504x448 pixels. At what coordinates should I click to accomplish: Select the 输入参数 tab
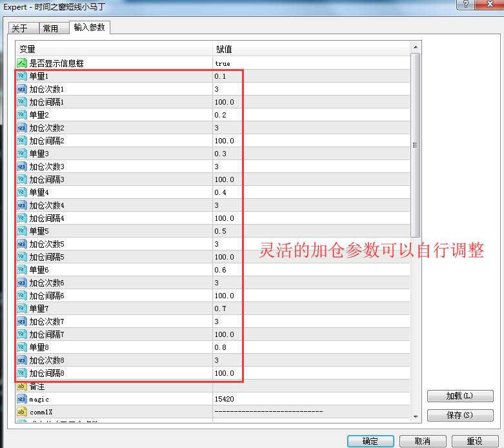[89, 27]
